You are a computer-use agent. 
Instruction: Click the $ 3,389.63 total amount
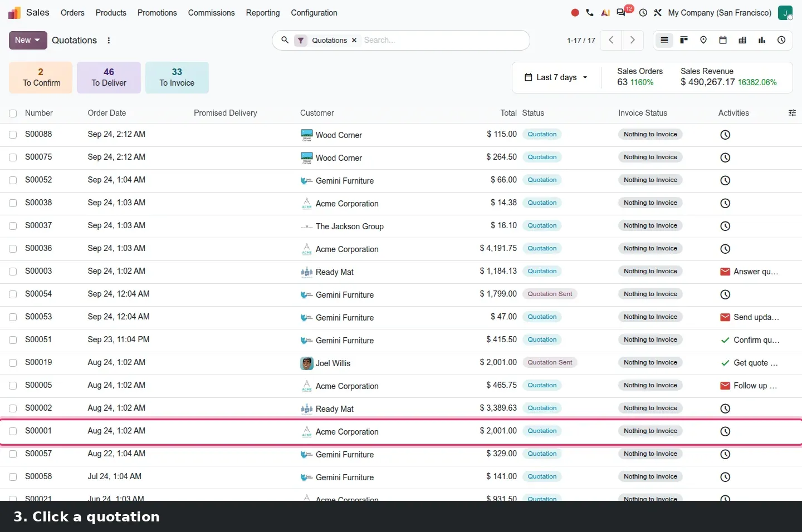tap(498, 408)
